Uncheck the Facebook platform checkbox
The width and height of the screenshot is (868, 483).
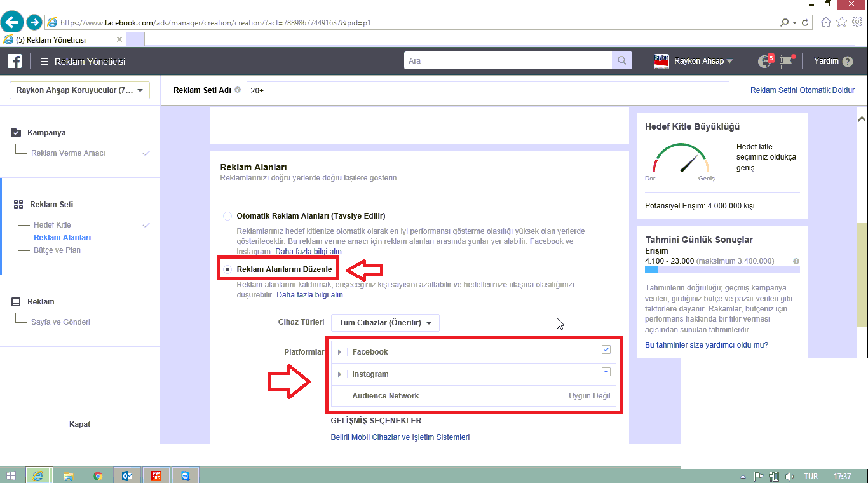point(606,350)
